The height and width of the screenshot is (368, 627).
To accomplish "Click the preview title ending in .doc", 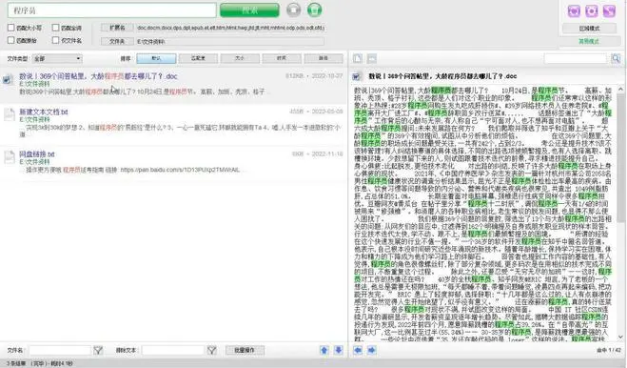I will point(443,76).
